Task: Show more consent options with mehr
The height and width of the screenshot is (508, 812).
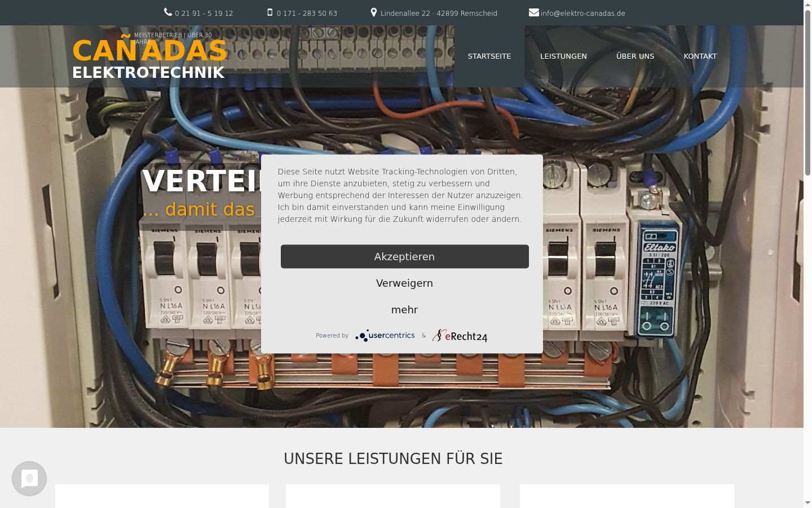Action: 405,310
